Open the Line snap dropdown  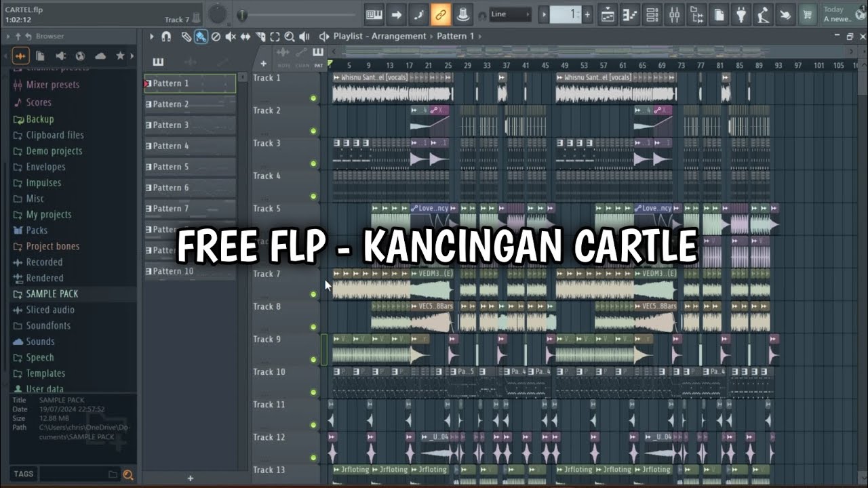tap(509, 14)
